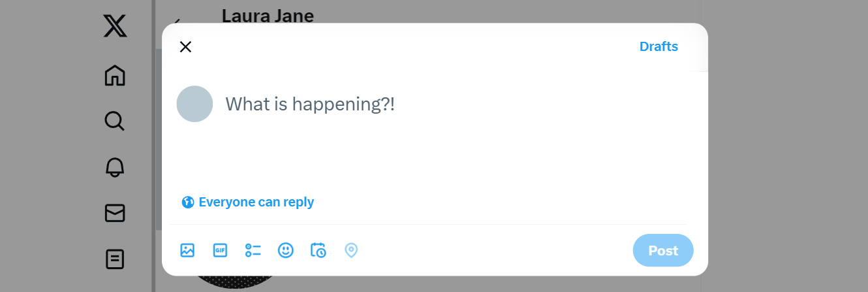Open Notifications bell icon

[115, 167]
